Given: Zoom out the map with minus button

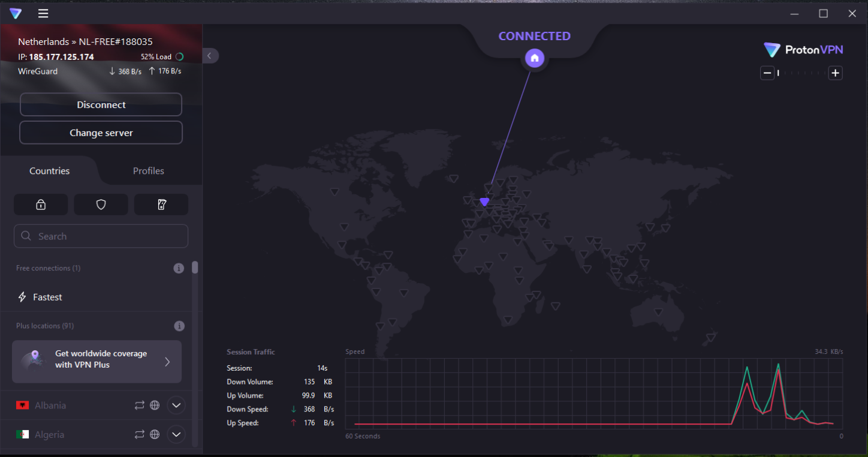Looking at the screenshot, I should click(x=767, y=73).
